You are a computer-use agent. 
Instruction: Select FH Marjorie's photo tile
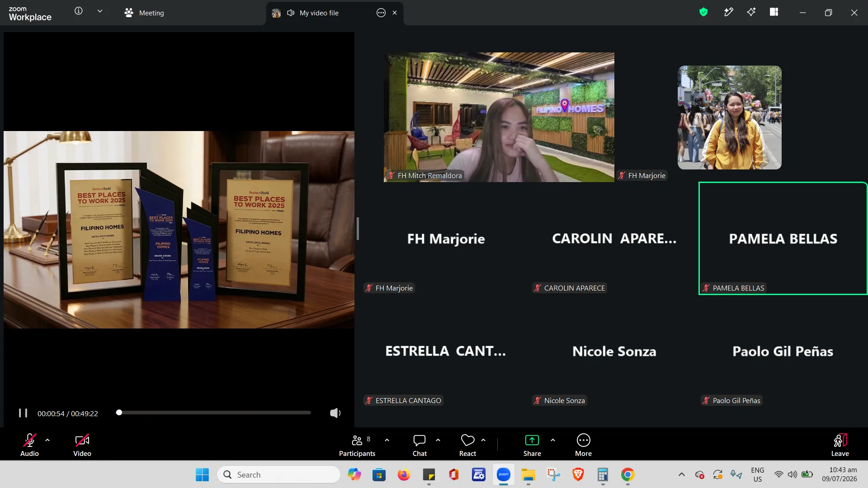[x=730, y=117]
